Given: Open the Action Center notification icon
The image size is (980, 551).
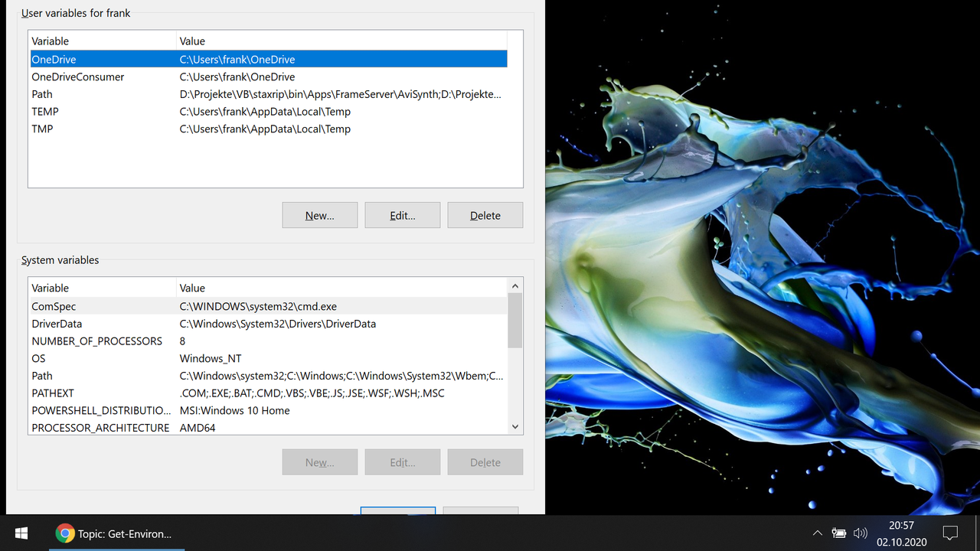Looking at the screenshot, I should point(949,533).
